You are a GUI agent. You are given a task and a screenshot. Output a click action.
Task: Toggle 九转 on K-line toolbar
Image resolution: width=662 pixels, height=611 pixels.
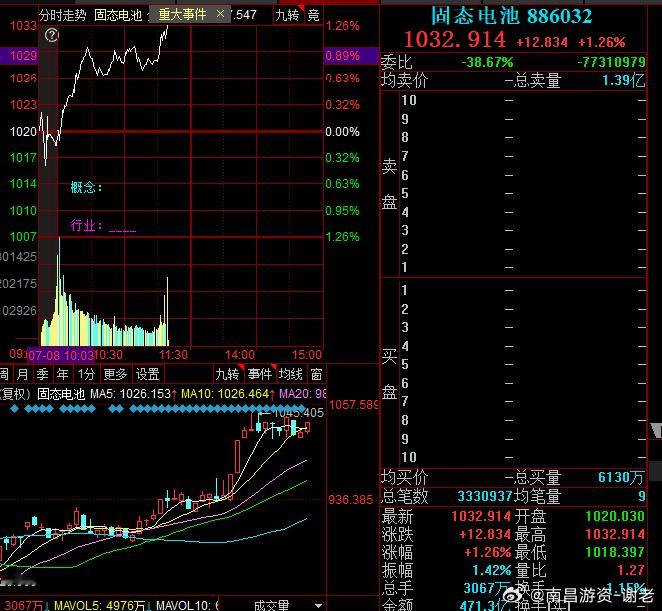[x=227, y=374]
